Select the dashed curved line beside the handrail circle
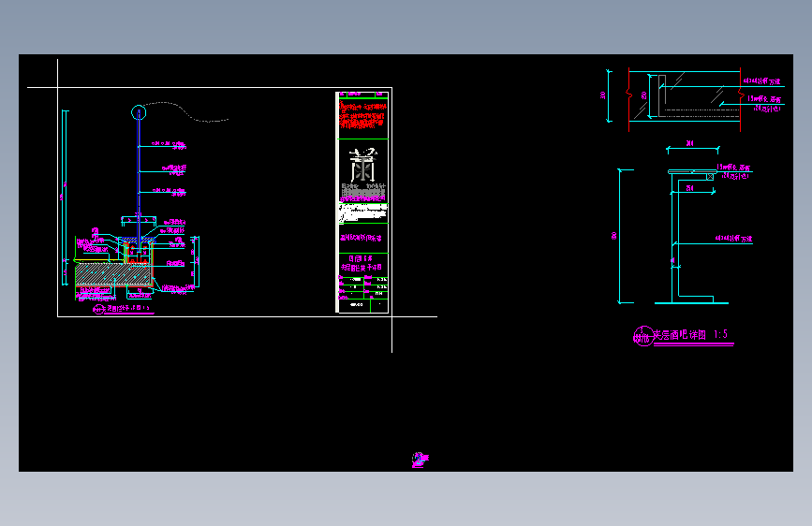The width and height of the screenshot is (812, 526). click(186, 111)
